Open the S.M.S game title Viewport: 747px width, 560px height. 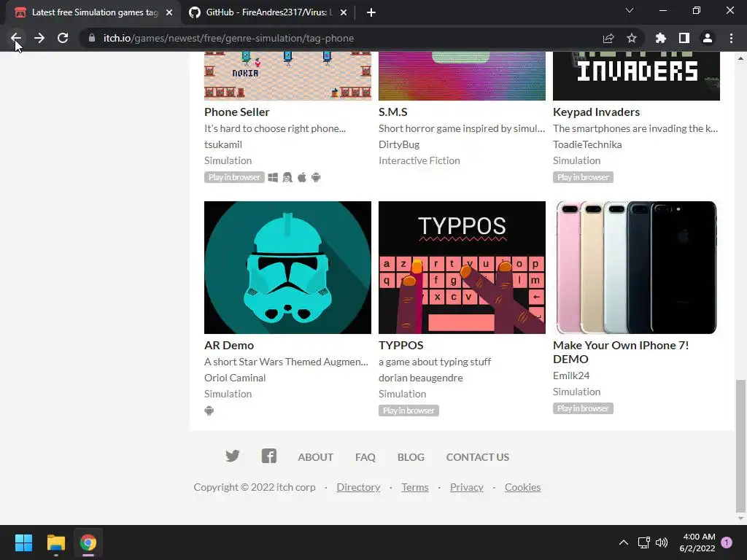pos(393,112)
